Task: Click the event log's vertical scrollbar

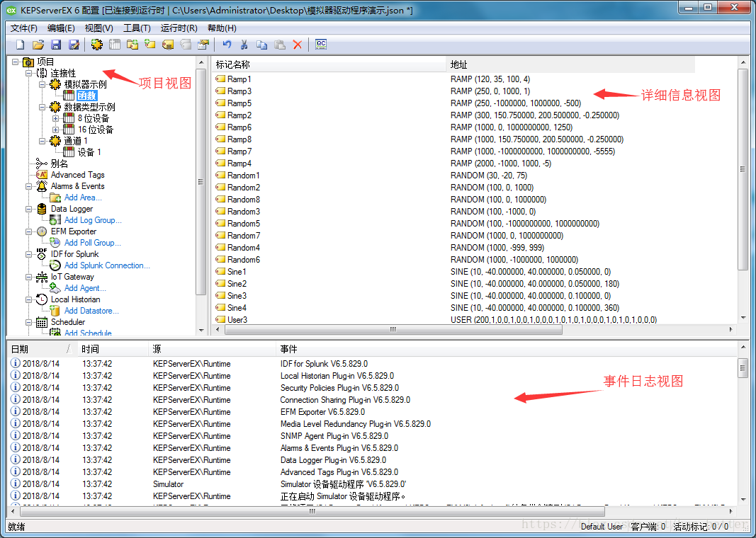Action: [x=743, y=369]
